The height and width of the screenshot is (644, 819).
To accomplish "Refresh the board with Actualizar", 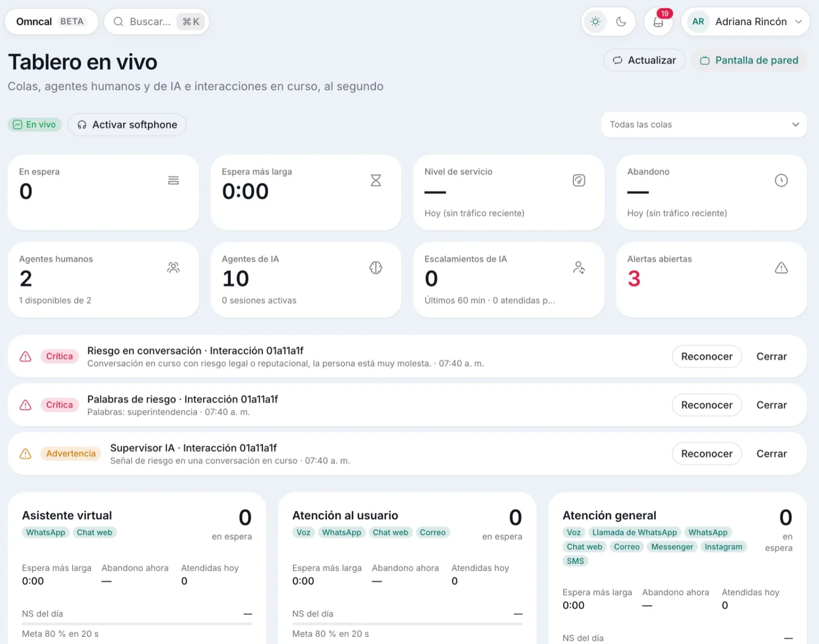I will 644,60.
